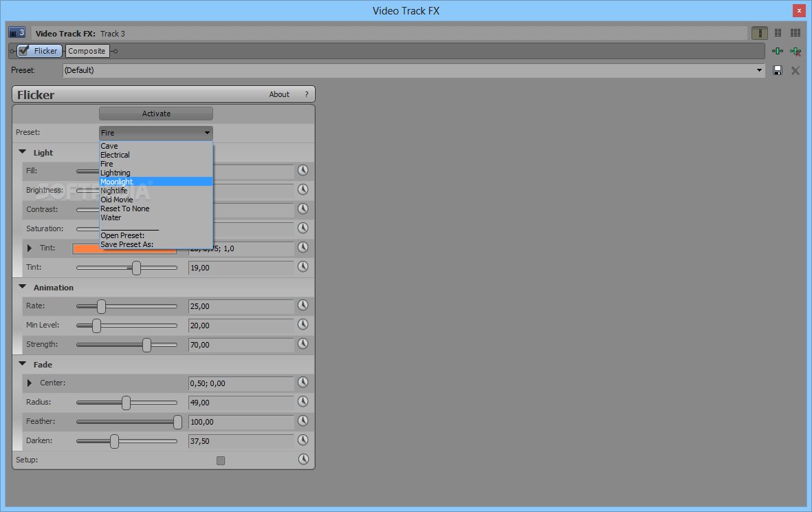Image resolution: width=812 pixels, height=512 pixels.
Task: Click the Saturation animate clock icon
Action: pos(303,228)
